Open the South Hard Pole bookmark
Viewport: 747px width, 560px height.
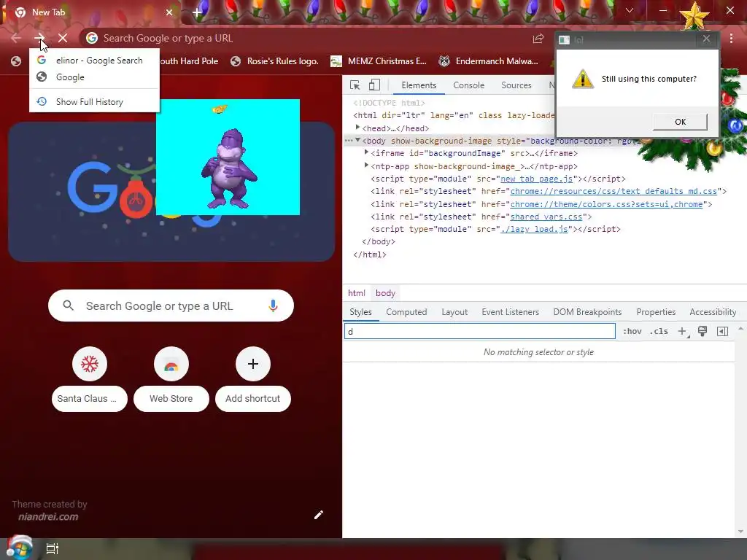click(x=189, y=61)
